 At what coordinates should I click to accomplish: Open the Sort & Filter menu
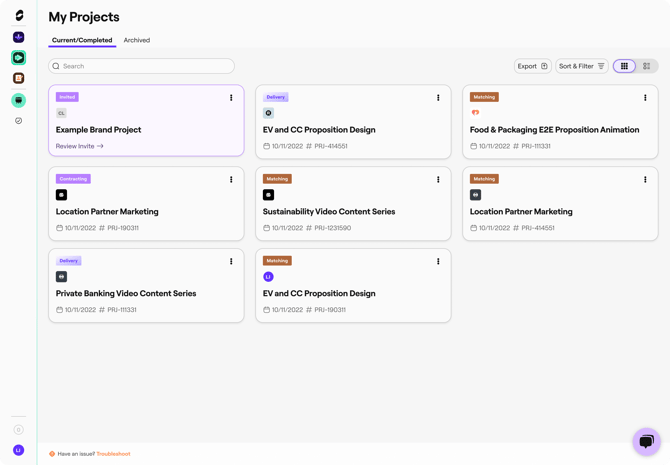581,66
